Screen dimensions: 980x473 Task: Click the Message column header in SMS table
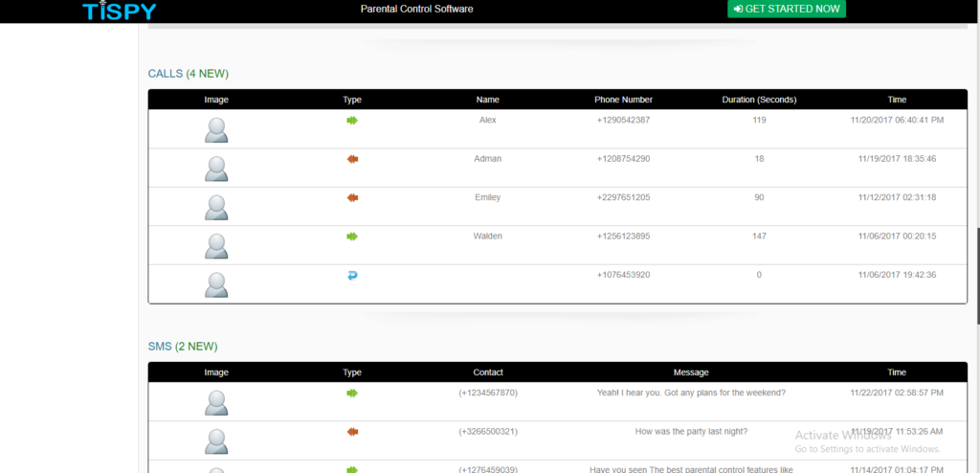coord(691,372)
